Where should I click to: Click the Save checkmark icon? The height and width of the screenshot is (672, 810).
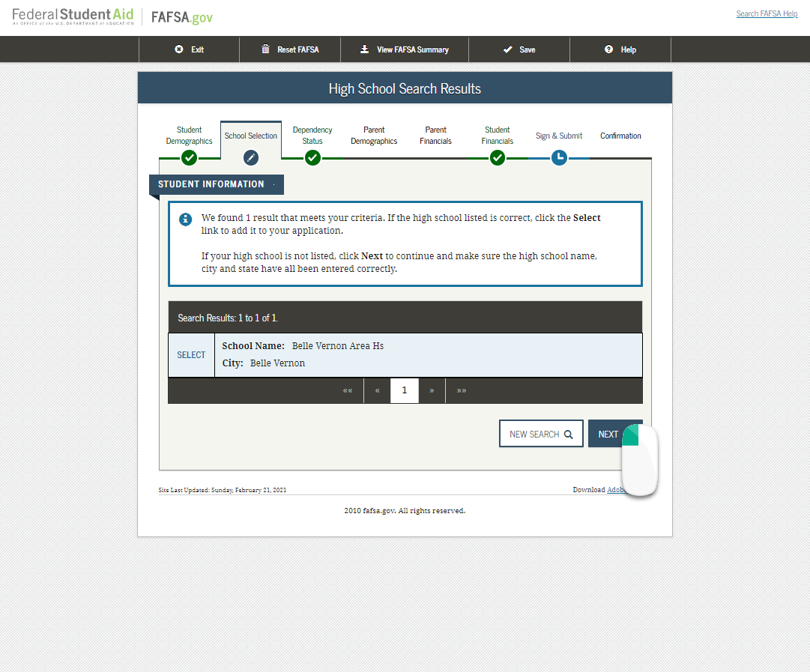coord(506,49)
